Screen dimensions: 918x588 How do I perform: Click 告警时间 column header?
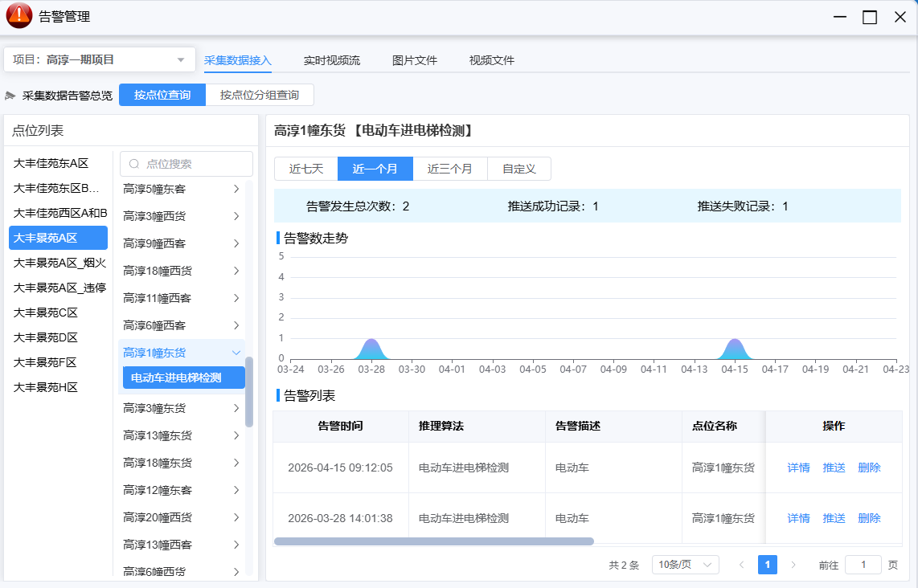click(x=340, y=426)
